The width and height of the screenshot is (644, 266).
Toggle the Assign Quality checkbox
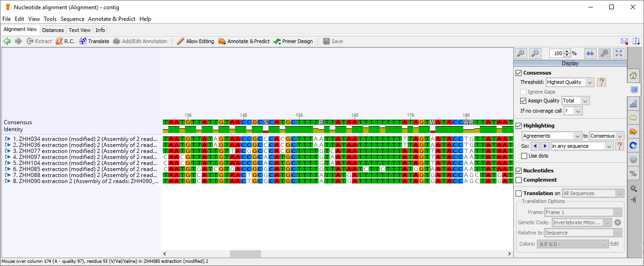523,101
